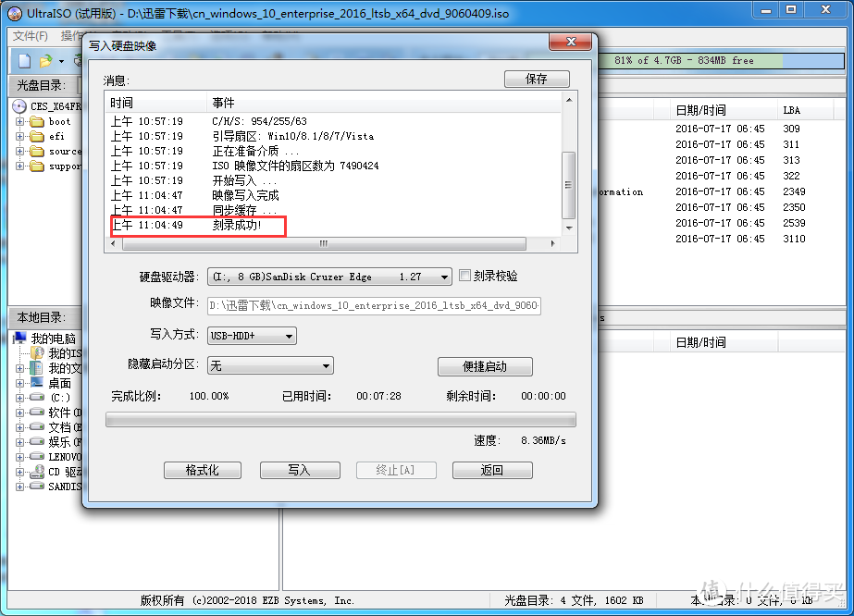Click the support folder icon
This screenshot has height=616, width=854.
tap(37, 166)
